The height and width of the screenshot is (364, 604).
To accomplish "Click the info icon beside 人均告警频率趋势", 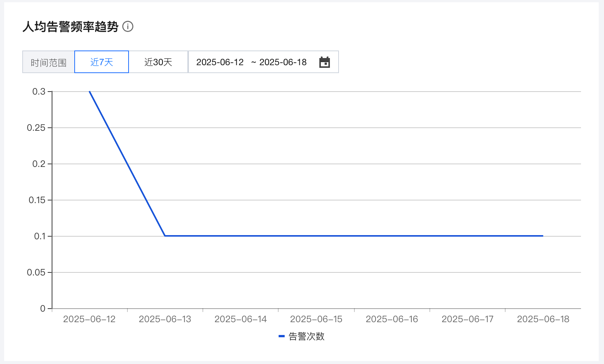I will pos(128,27).
